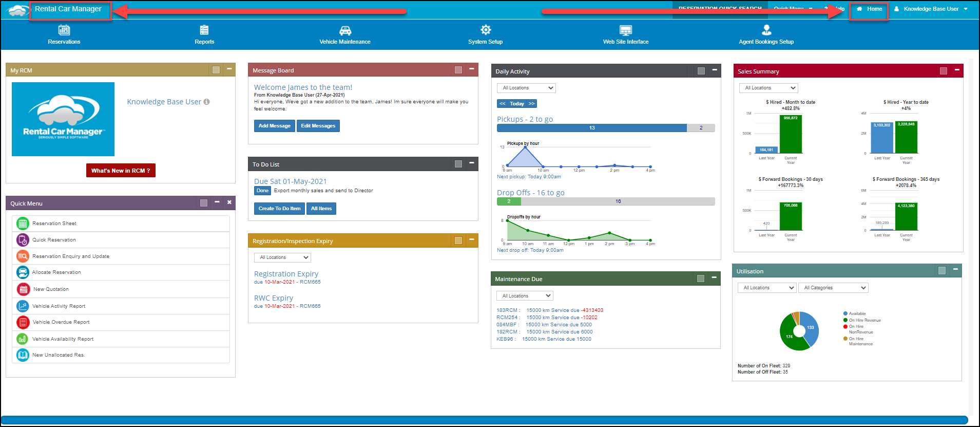Toggle the Registration/Inspection Expiry square box
Viewport: 980px width, 427px height.
[x=458, y=240]
